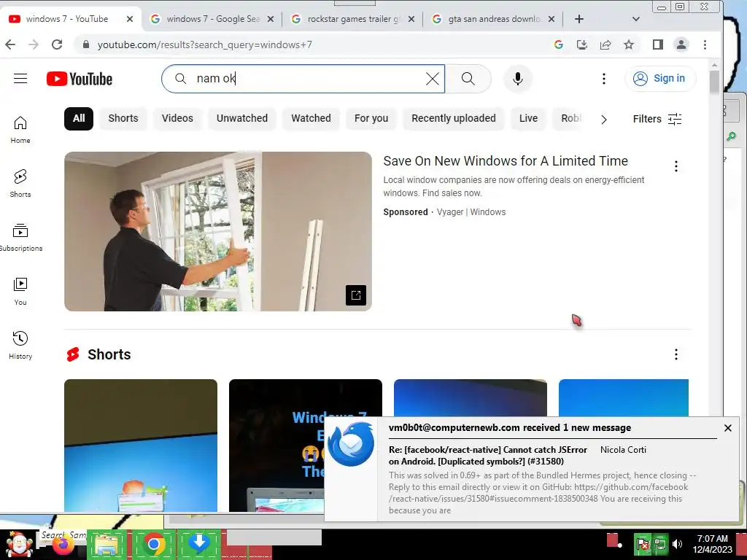Screen dimensions: 747x560
Task: Click the Sign in button
Action: click(x=660, y=79)
